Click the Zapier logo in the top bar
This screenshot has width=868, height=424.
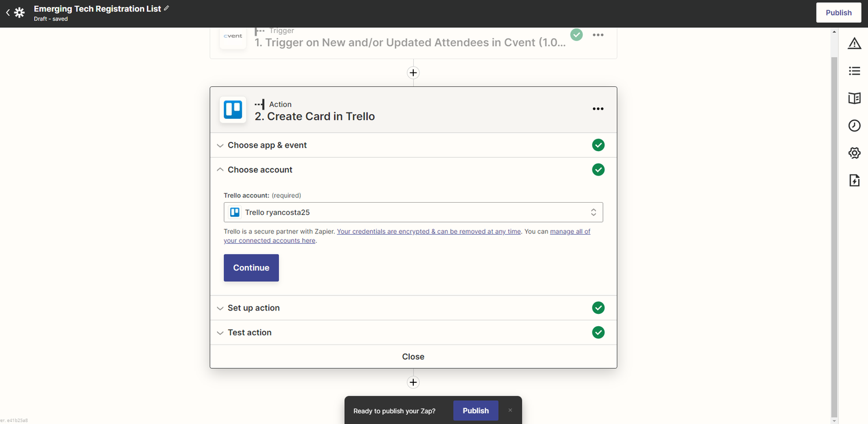point(20,12)
